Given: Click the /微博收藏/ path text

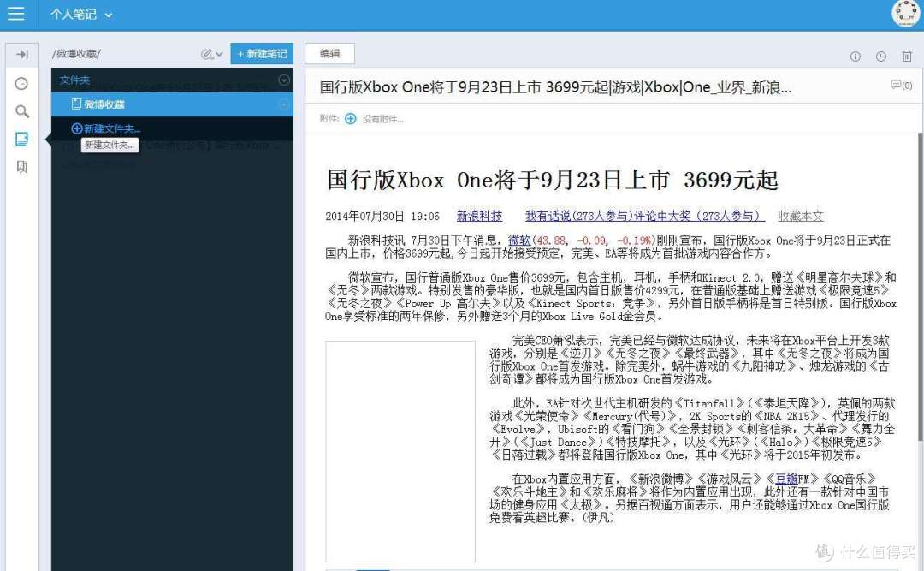Looking at the screenshot, I should click(77, 54).
